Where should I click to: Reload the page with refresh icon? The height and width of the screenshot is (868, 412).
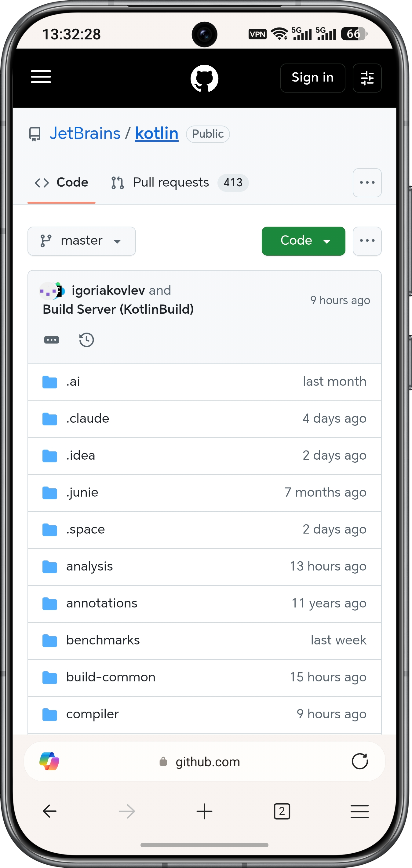[x=359, y=761]
